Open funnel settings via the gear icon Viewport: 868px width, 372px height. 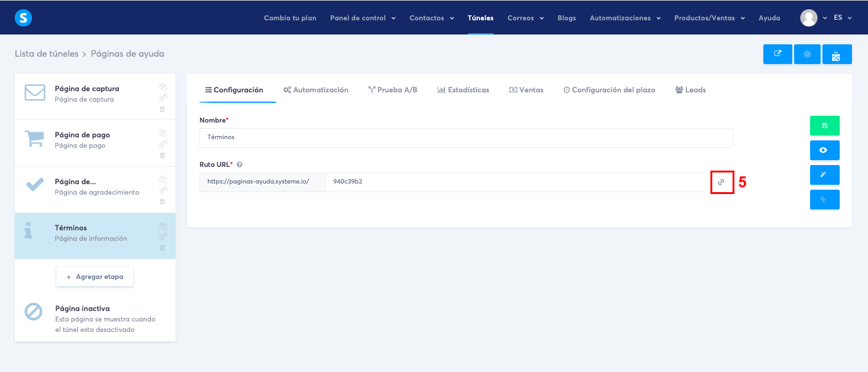[x=807, y=54]
